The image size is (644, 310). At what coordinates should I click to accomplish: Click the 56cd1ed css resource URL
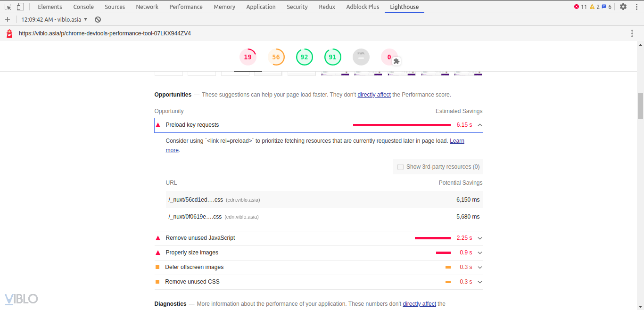[x=196, y=200]
